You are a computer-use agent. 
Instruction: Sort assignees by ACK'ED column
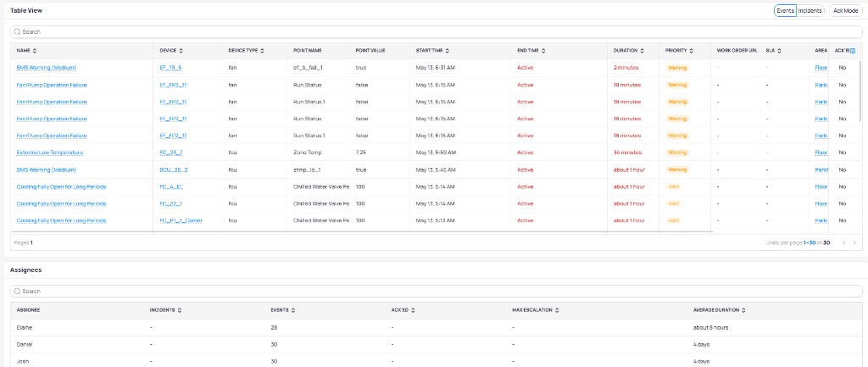[413, 310]
